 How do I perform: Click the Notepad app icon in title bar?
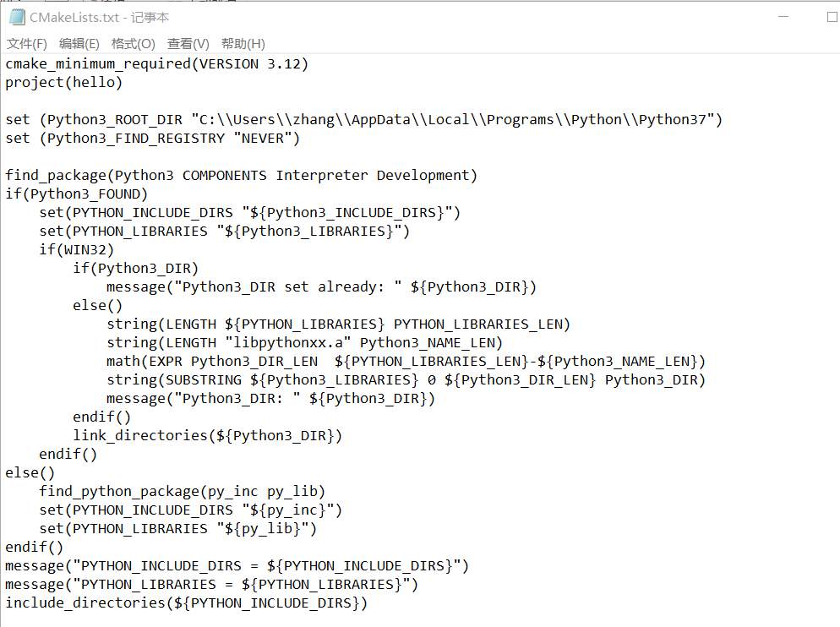tap(16, 17)
